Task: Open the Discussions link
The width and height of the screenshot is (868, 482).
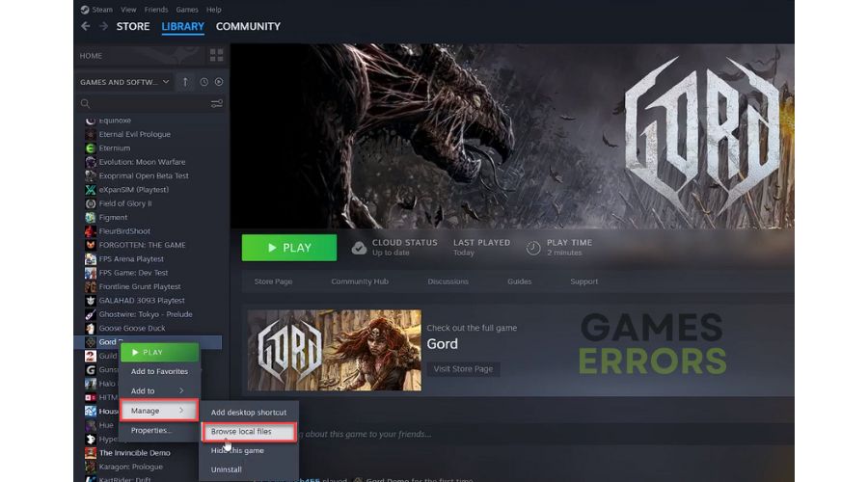Action: pos(448,281)
